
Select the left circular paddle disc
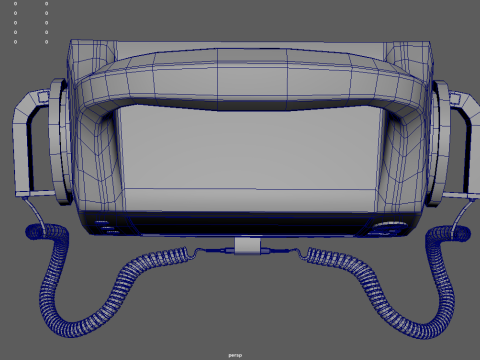click(60, 142)
